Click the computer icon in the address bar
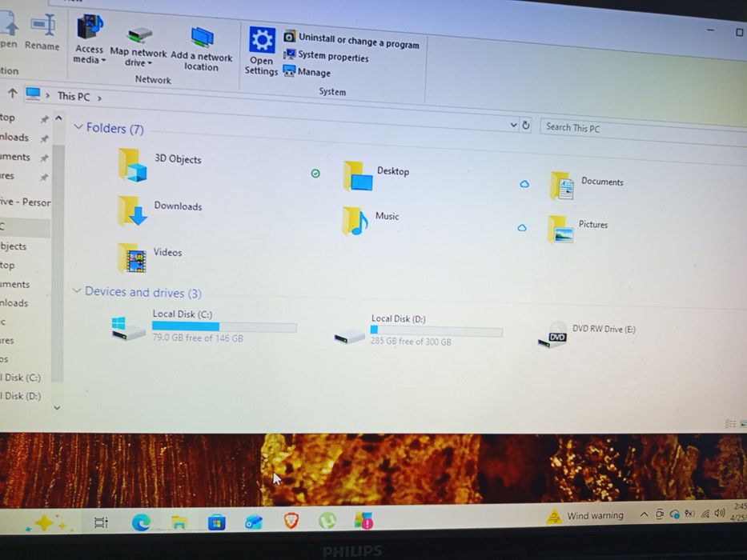Viewport: 747px width, 560px height. pyautogui.click(x=33, y=94)
